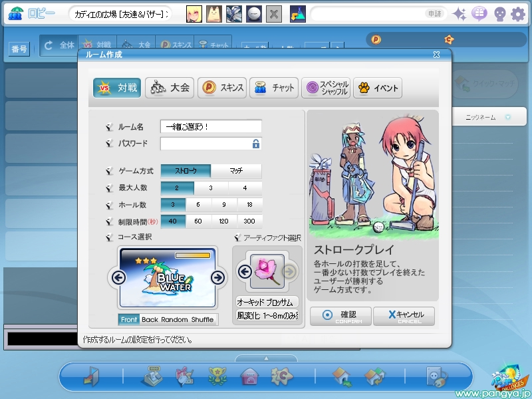Click the golf ball equipment icon
Screen dimensions: 532x399
coord(254,14)
